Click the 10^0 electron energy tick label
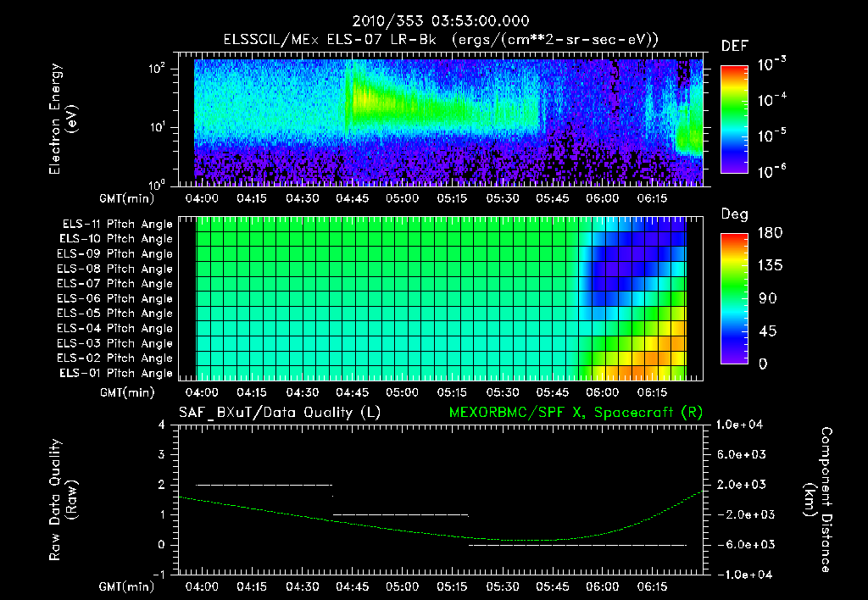The image size is (868, 600). click(x=157, y=184)
